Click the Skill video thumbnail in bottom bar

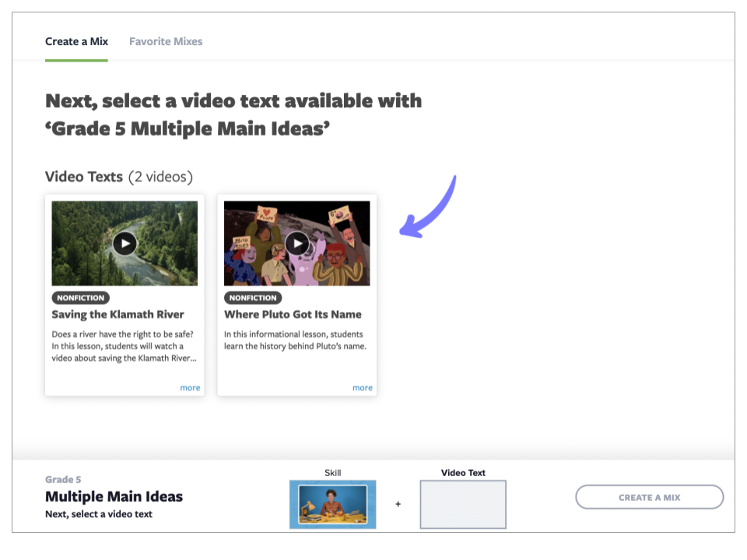(332, 504)
